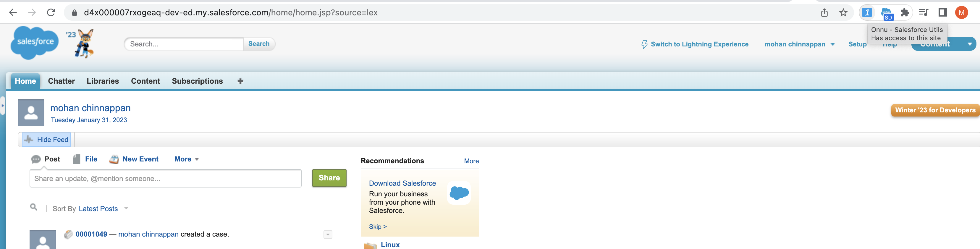Open the Content tab
Image resolution: width=980 pixels, height=249 pixels.
[x=145, y=81]
